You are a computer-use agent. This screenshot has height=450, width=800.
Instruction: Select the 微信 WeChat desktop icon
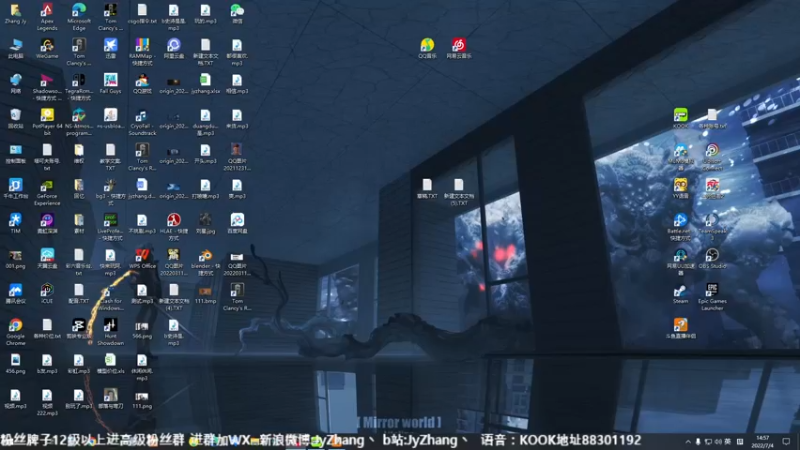pos(237,14)
